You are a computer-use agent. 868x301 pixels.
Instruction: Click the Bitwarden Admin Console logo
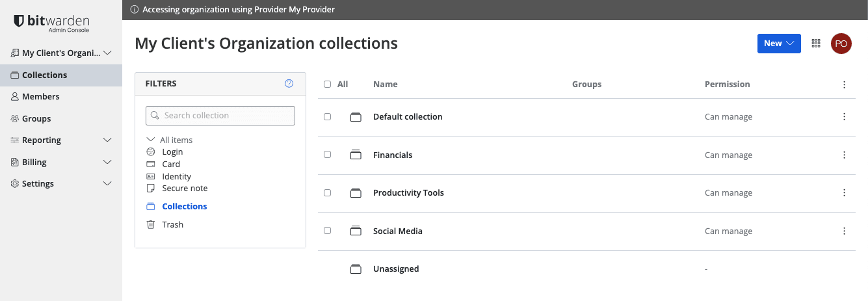(51, 23)
